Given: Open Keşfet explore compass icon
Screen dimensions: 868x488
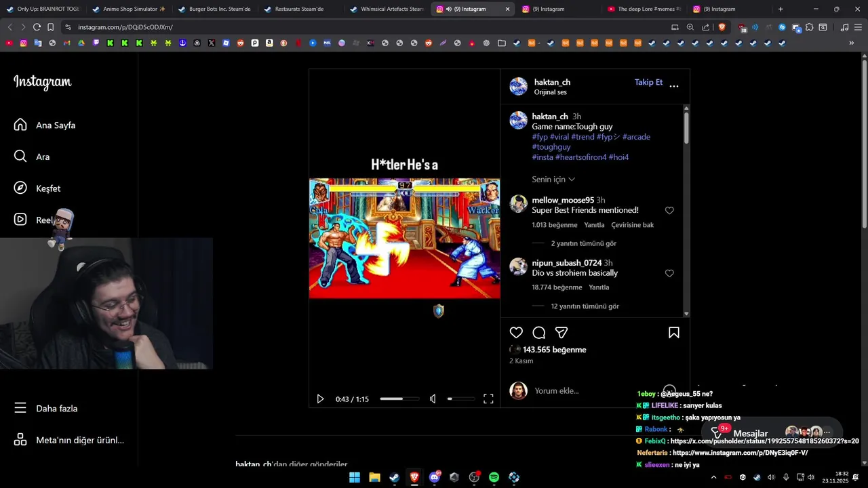Looking at the screenshot, I should (x=20, y=188).
